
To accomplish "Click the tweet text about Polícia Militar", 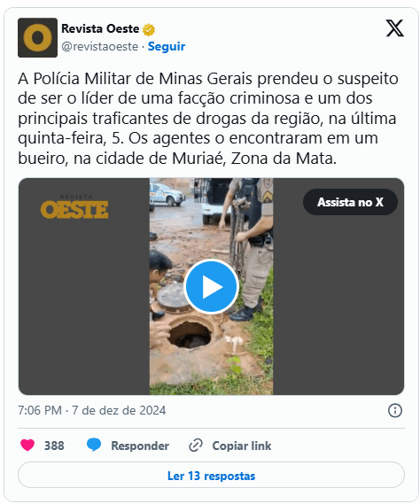I will pos(208,119).
